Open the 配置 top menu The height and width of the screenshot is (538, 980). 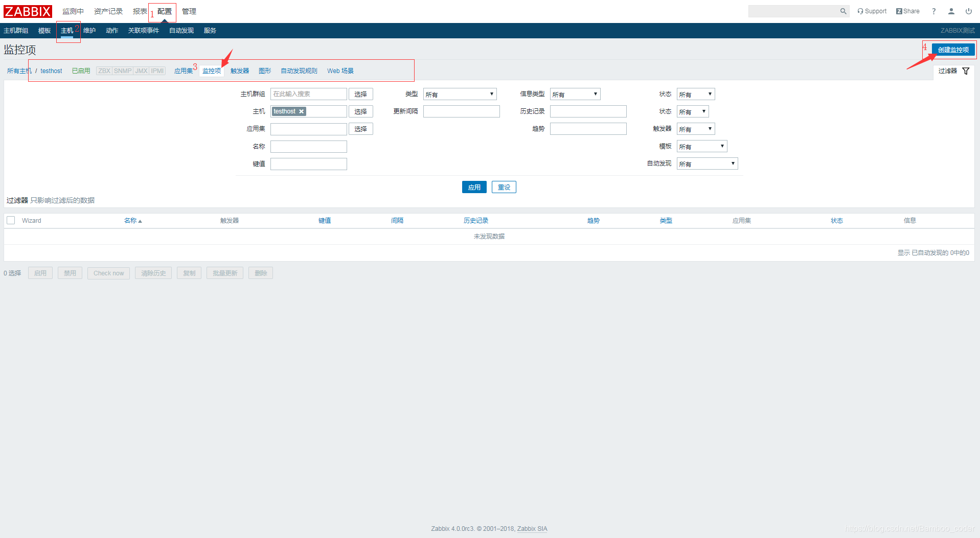pyautogui.click(x=165, y=11)
